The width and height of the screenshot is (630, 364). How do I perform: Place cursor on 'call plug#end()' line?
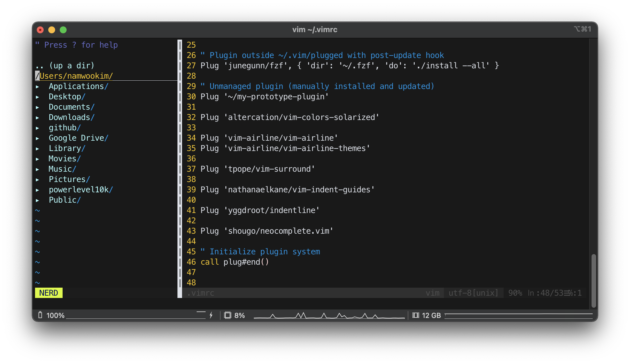pyautogui.click(x=235, y=262)
